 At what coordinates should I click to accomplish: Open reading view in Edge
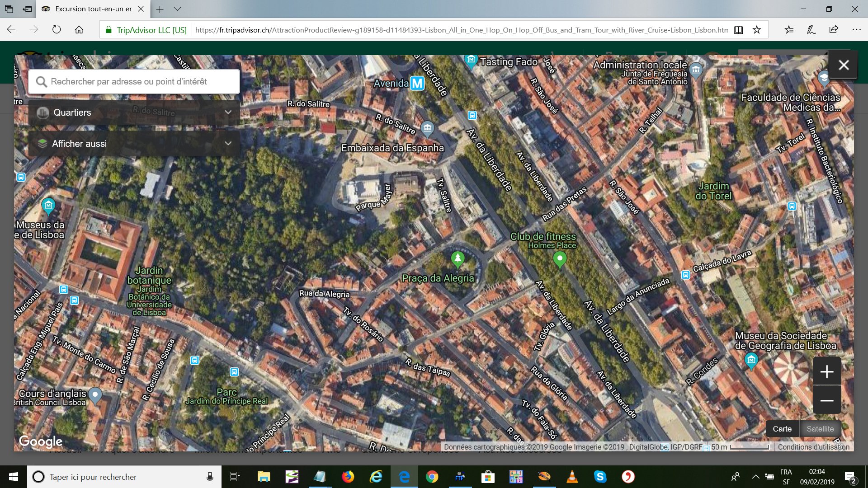739,30
